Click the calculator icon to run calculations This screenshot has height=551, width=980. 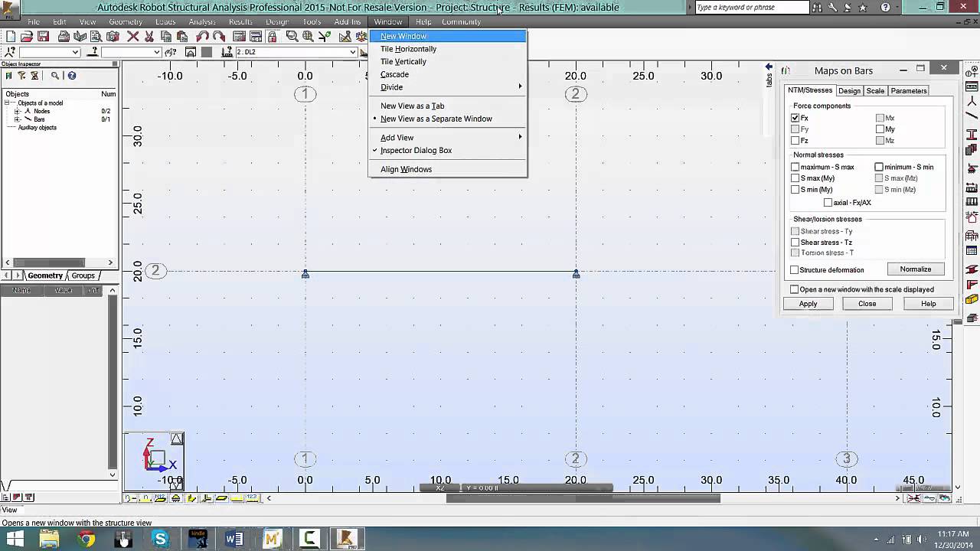tap(239, 36)
